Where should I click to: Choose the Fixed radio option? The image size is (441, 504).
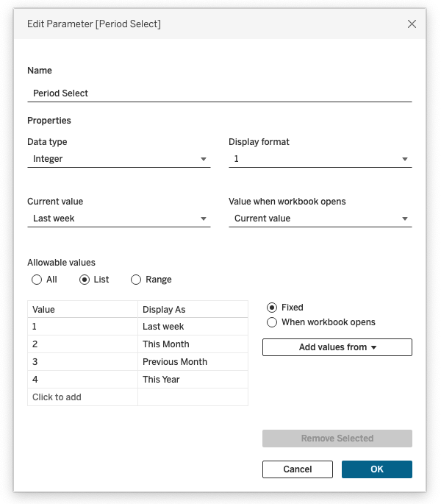coord(273,308)
